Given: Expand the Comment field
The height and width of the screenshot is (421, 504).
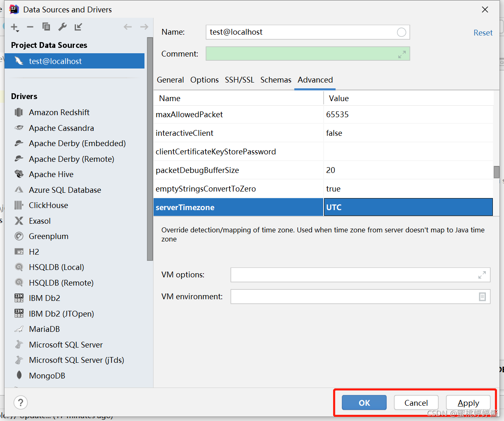Looking at the screenshot, I should 402,54.
